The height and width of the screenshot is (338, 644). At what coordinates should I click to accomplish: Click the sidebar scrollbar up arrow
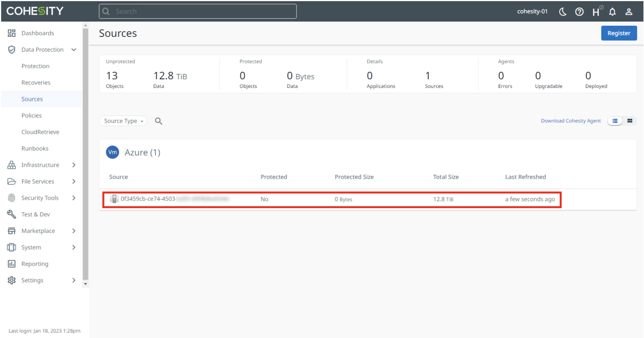point(85,25)
